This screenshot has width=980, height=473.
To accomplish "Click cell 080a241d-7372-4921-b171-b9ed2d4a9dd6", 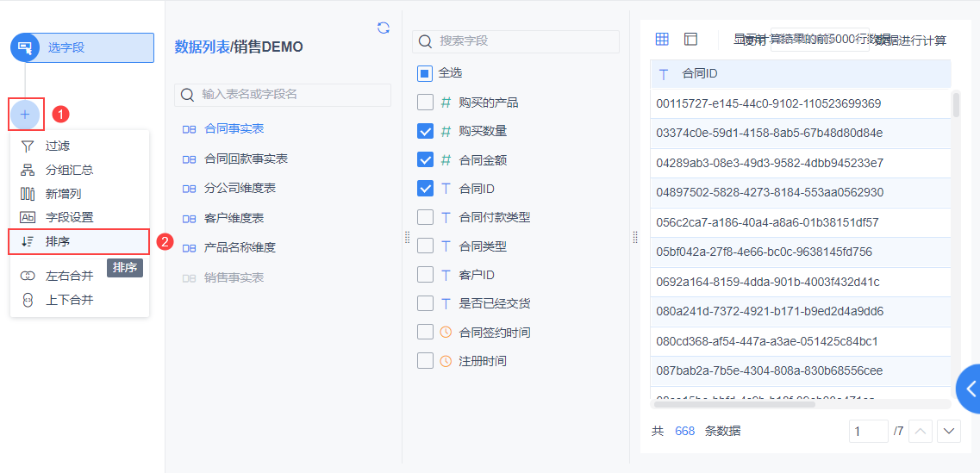I will pos(801,311).
